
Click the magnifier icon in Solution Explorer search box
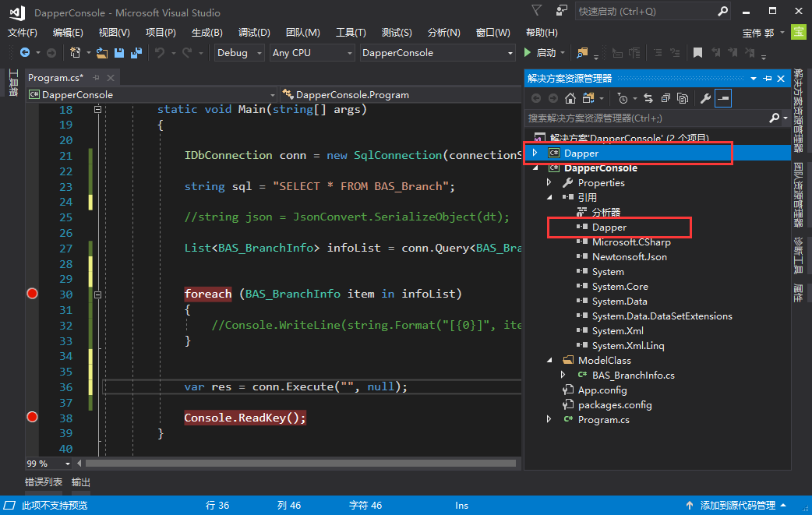pyautogui.click(x=774, y=118)
